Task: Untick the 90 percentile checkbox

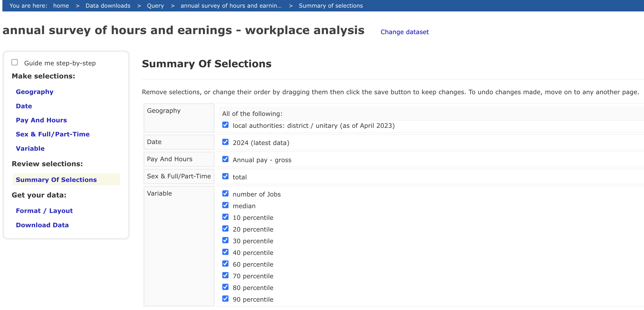Action: (225, 299)
